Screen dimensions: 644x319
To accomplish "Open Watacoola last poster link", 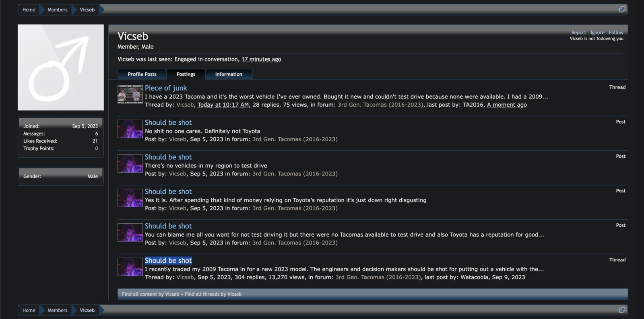I will (x=475, y=277).
